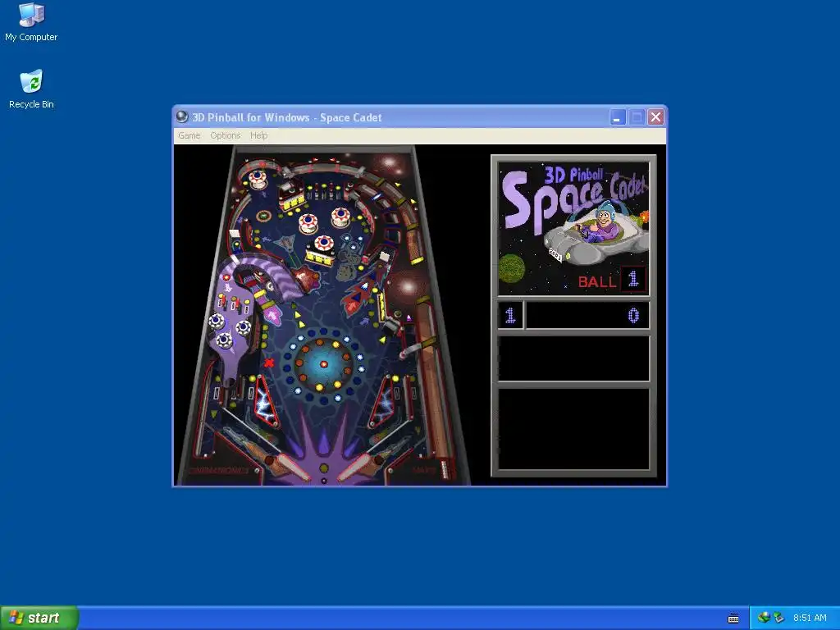Click the player number 1 display
This screenshot has height=630, width=840.
point(510,315)
